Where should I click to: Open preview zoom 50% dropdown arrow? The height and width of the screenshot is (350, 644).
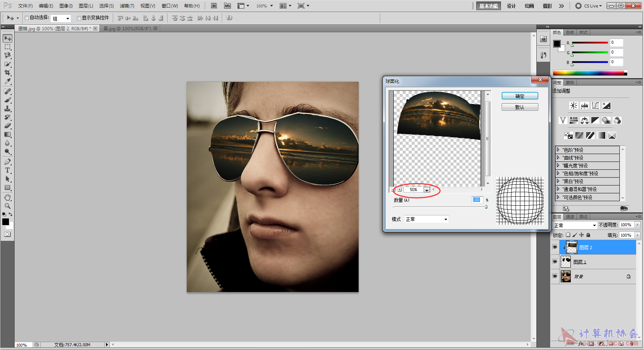(427, 190)
